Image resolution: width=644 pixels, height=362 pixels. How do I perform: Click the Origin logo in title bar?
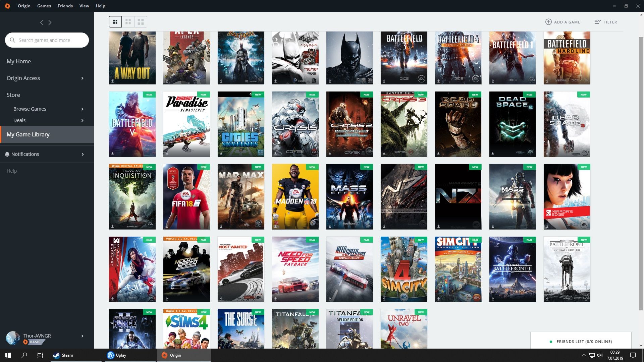tap(7, 6)
